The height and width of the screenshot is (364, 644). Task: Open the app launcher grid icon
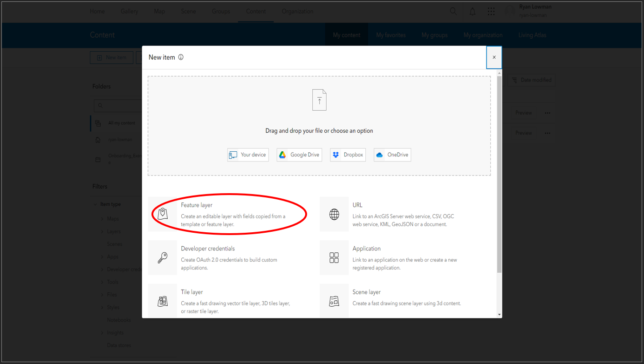[491, 11]
